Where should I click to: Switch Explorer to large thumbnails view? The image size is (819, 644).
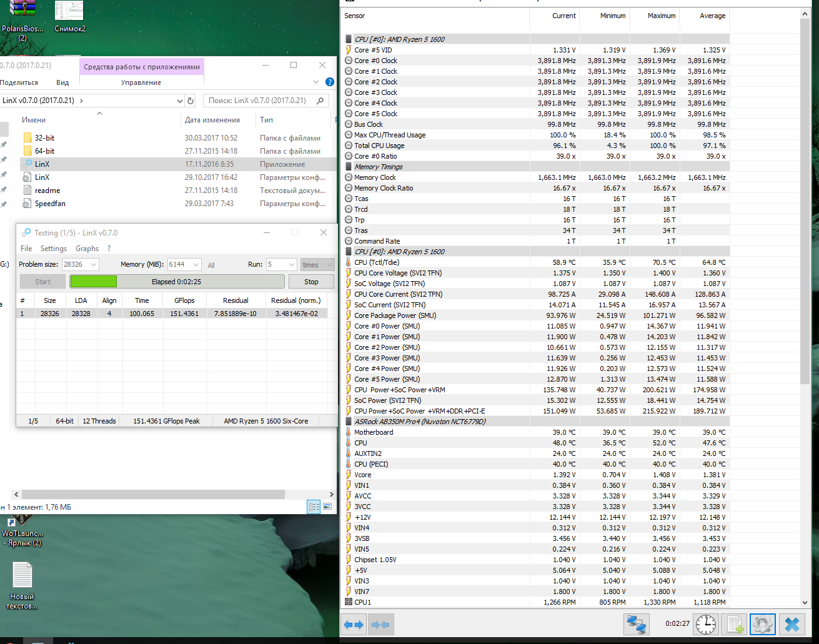(x=327, y=507)
